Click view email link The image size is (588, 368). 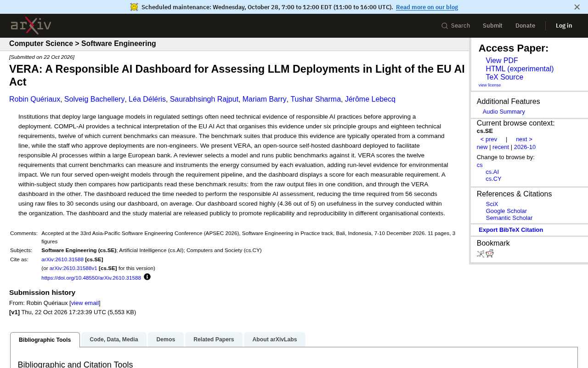(x=85, y=303)
